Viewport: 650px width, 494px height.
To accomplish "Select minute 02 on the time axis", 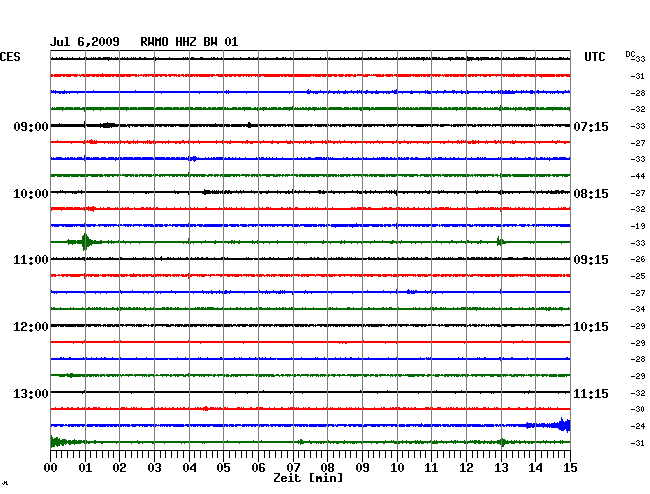I will pyautogui.click(x=119, y=468).
